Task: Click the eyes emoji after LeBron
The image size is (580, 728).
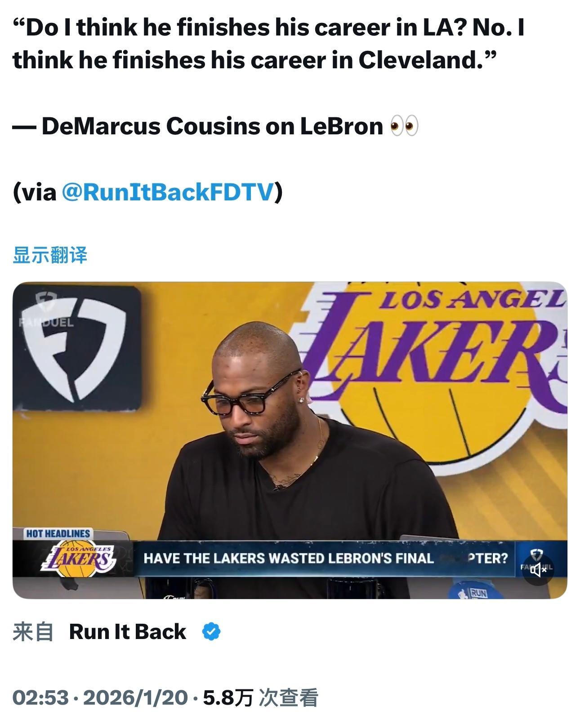Action: pos(404,126)
